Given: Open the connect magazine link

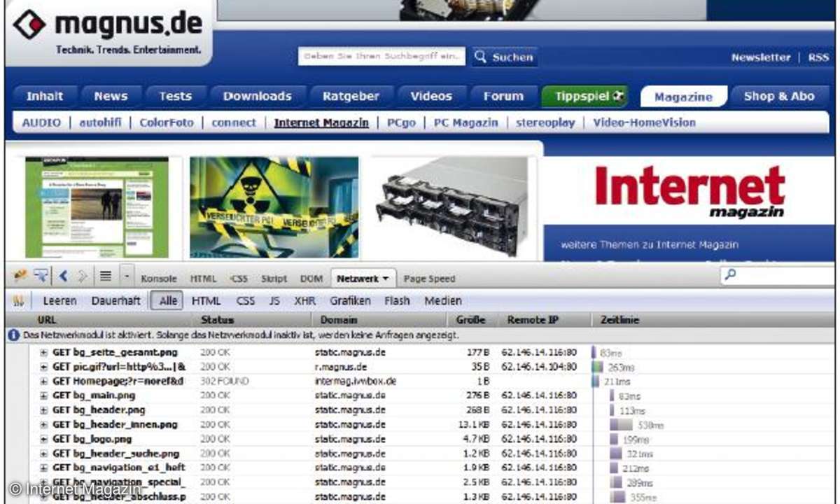Looking at the screenshot, I should click(x=234, y=122).
